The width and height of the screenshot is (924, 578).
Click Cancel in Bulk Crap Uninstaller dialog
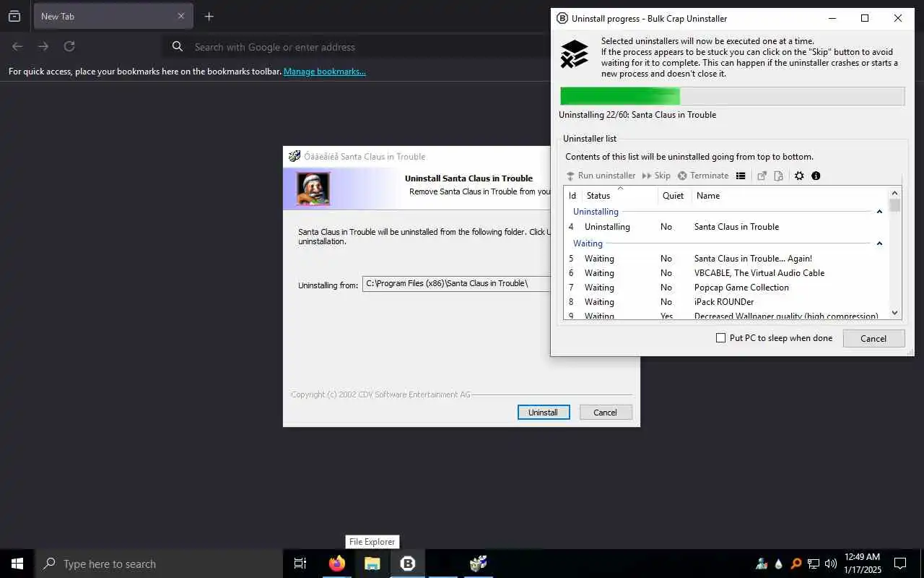pyautogui.click(x=873, y=338)
